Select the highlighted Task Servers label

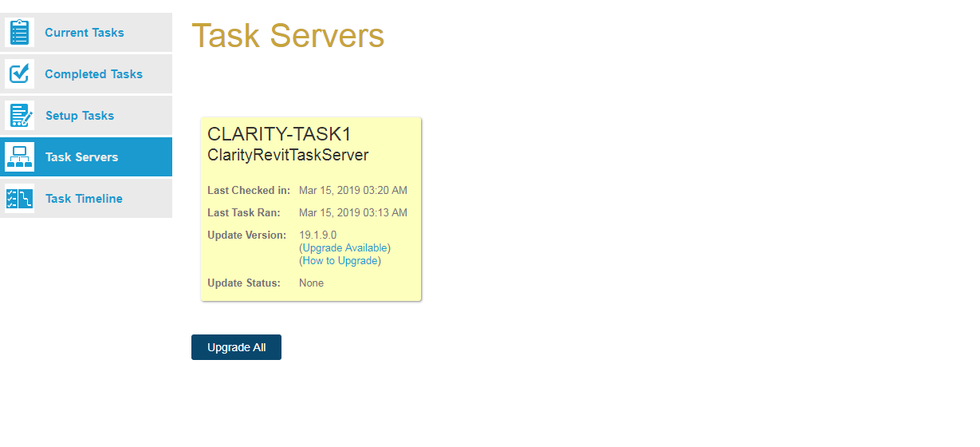[x=81, y=157]
